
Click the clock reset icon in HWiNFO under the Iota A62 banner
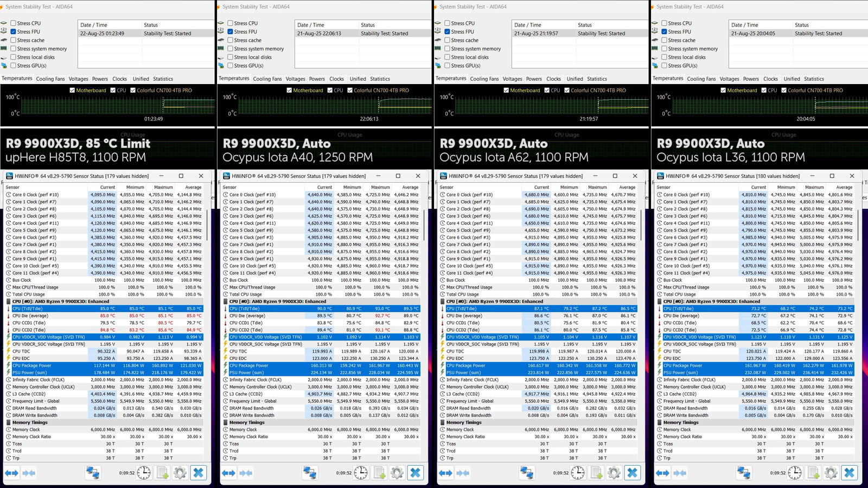click(x=578, y=473)
